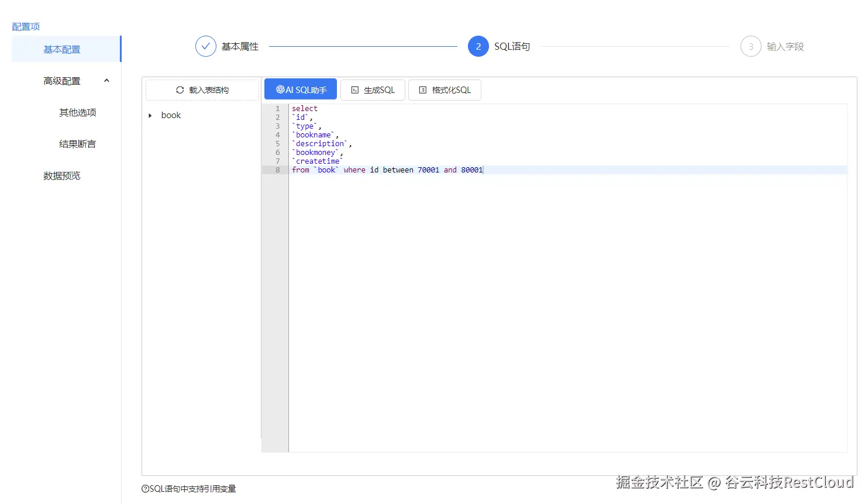Select 高级配置 in the sidebar
This screenshot has height=504, width=868.
(x=62, y=81)
